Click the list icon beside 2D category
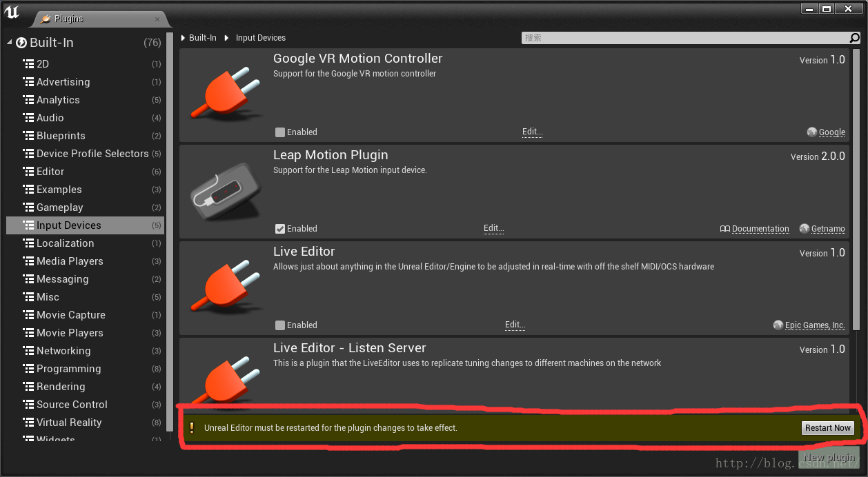Image resolution: width=868 pixels, height=477 pixels. (x=28, y=64)
